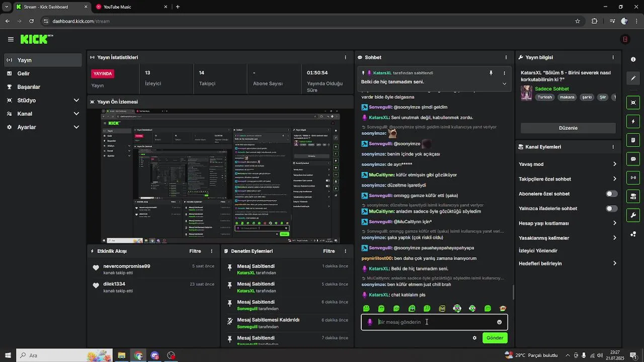The image size is (644, 362).
Task: Bookmark this page with the star icon
Action: point(578,21)
